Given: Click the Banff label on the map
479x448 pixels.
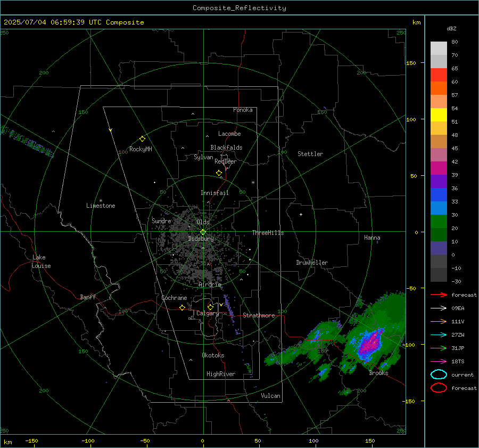Looking at the screenshot, I should [x=88, y=297].
